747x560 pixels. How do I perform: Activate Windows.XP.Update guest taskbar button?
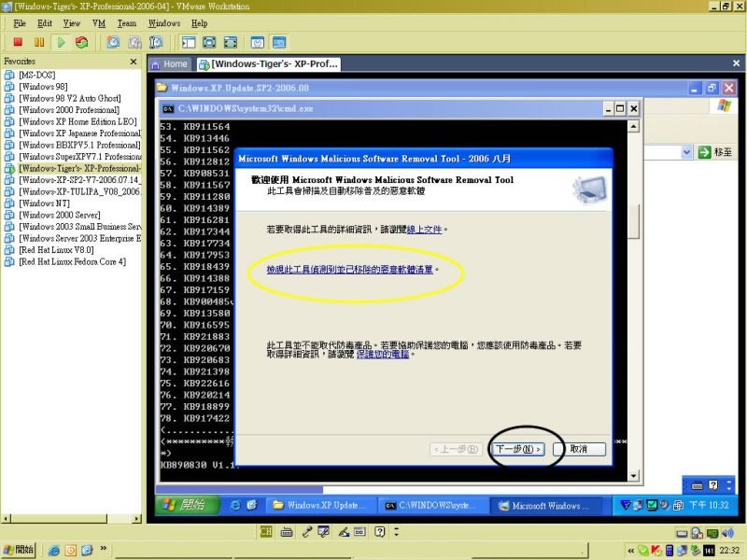click(321, 506)
